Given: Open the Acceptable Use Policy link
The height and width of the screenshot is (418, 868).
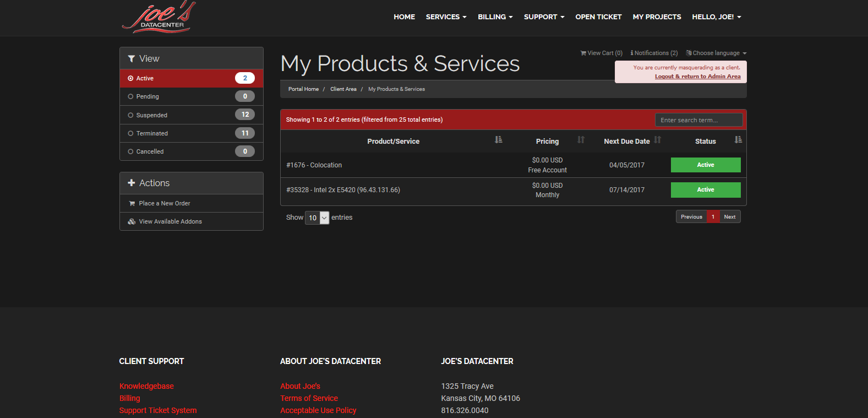Looking at the screenshot, I should pos(318,410).
